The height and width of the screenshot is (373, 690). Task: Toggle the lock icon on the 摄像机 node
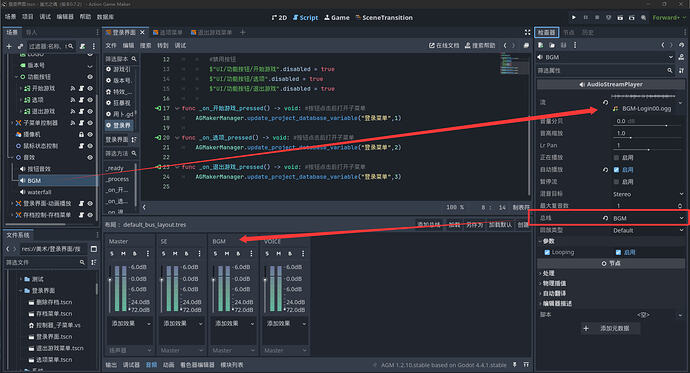[81, 135]
